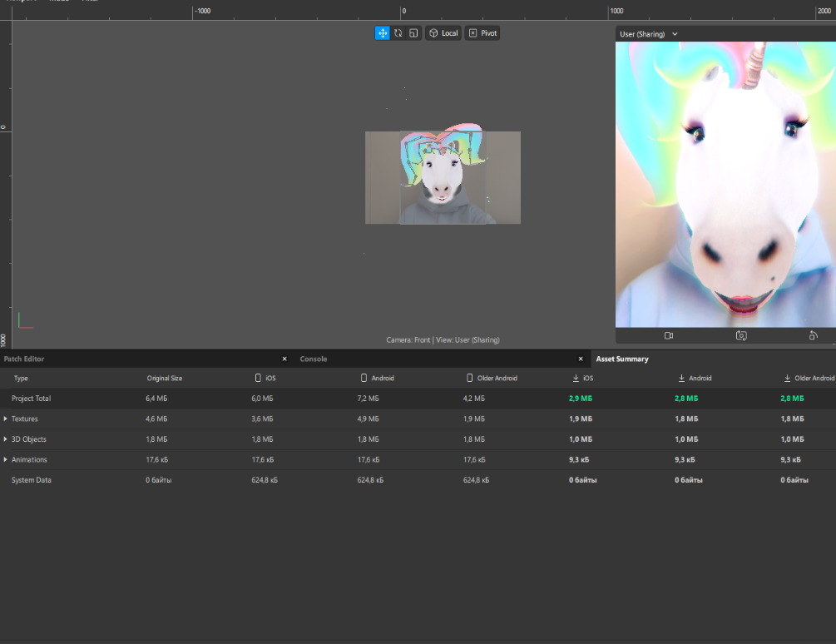Select the Scale manipulator tool
Image resolution: width=836 pixels, height=644 pixels.
(413, 33)
